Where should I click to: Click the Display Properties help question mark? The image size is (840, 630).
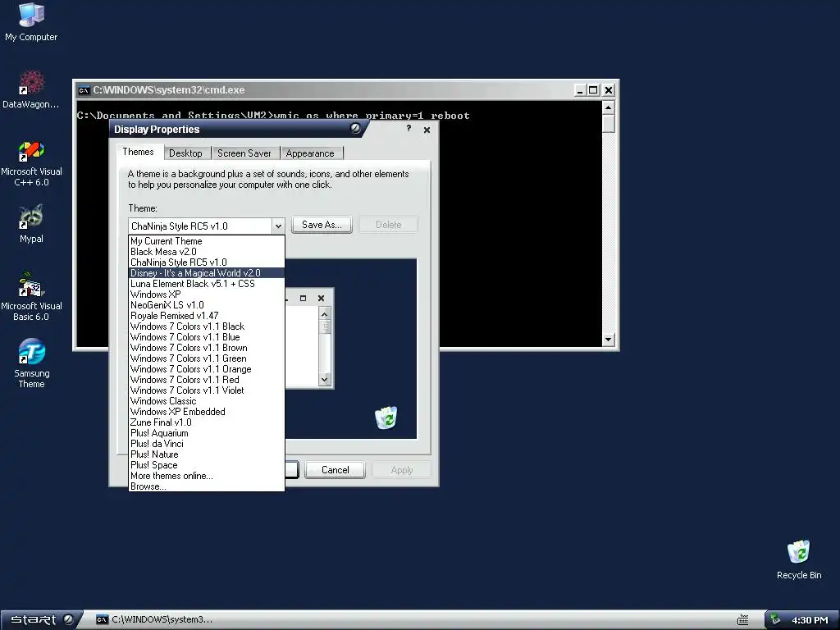[x=409, y=129]
